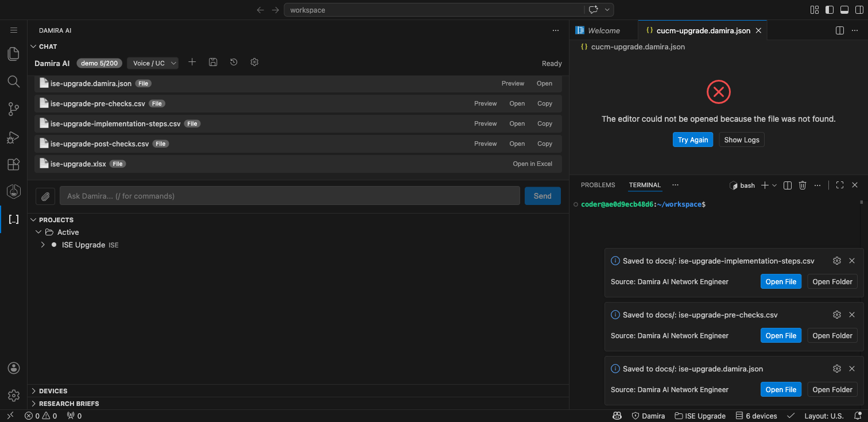Open Folder for ise-upgrade.damira.json notification
This screenshot has width=868, height=422.
(x=832, y=389)
